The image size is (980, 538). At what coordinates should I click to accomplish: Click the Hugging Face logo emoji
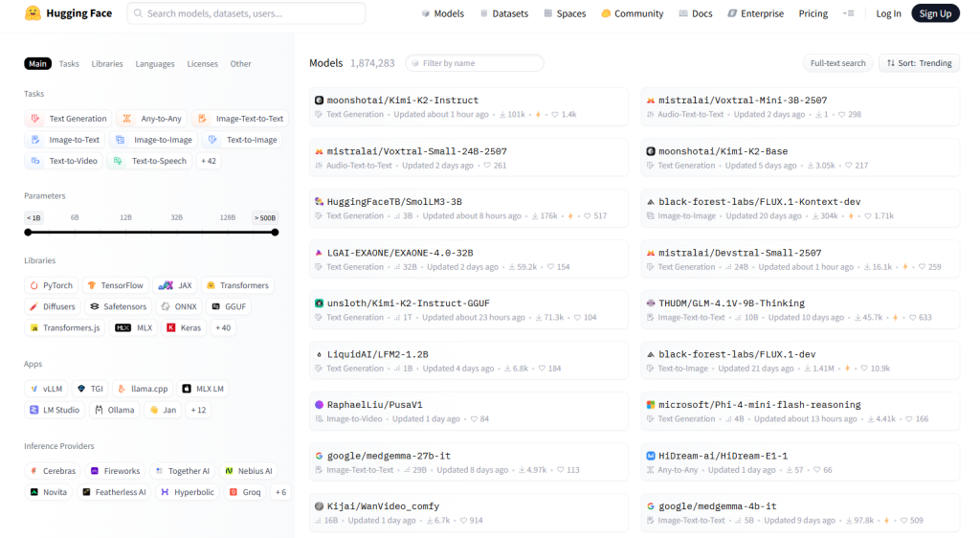point(33,13)
